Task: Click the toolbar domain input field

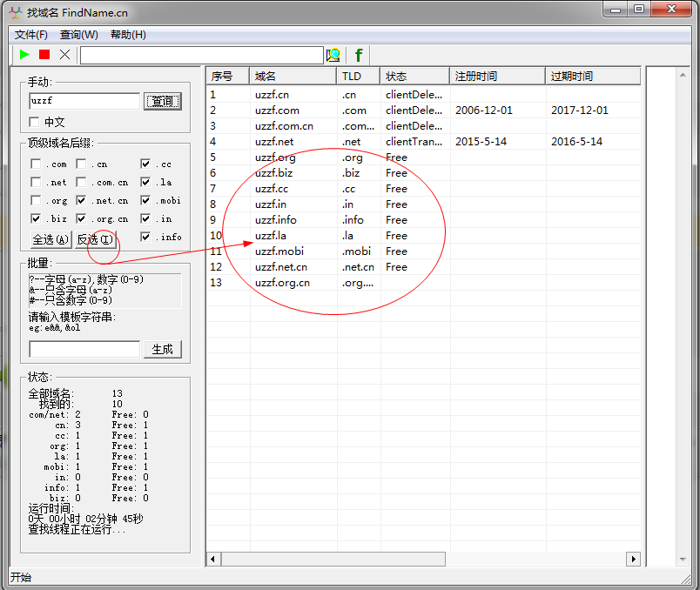Action: [x=202, y=56]
